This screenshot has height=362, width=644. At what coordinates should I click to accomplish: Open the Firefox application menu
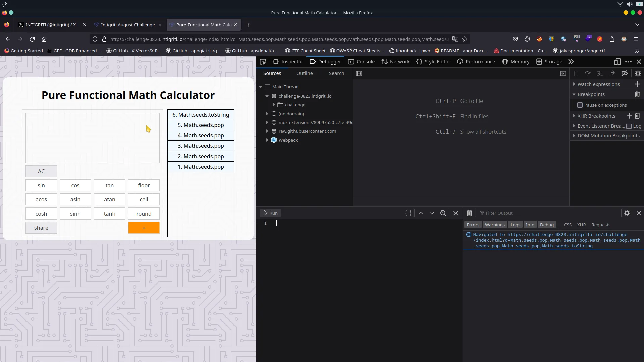pyautogui.click(x=636, y=39)
